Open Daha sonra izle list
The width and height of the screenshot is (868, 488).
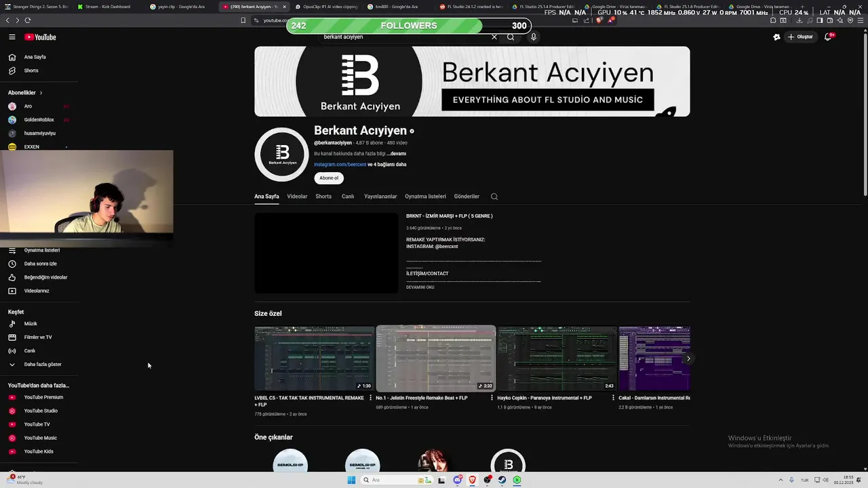point(41,264)
